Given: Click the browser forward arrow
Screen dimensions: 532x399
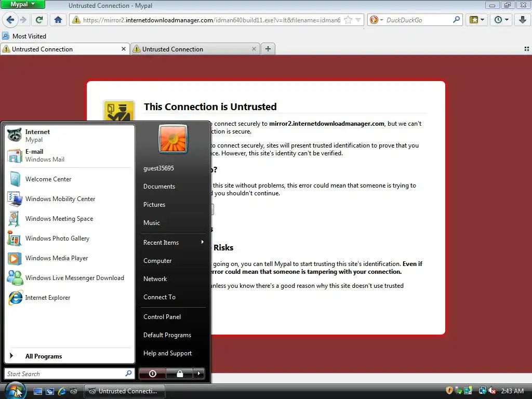Looking at the screenshot, I should 23,20.
